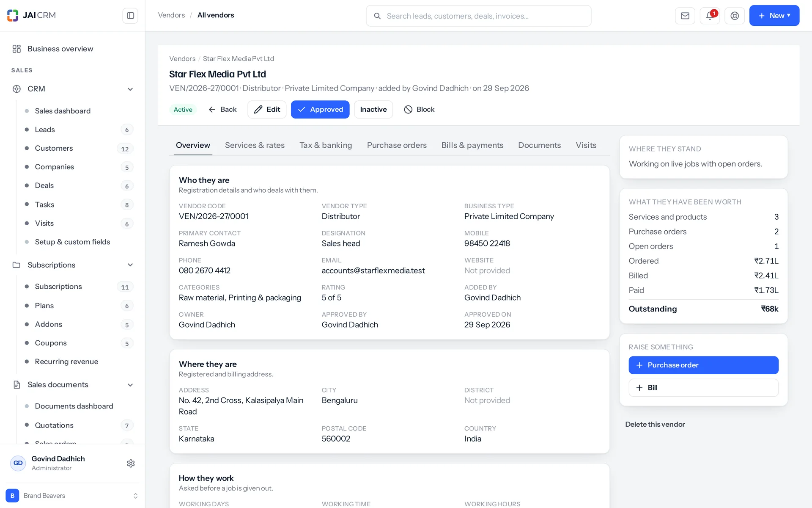
Task: Collapse the Subscriptions section chevron
Action: click(x=130, y=265)
